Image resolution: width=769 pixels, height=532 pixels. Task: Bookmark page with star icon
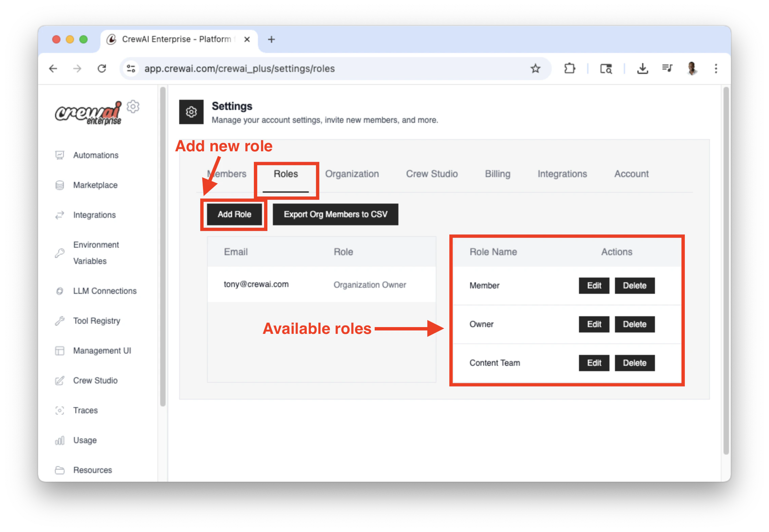pos(535,69)
